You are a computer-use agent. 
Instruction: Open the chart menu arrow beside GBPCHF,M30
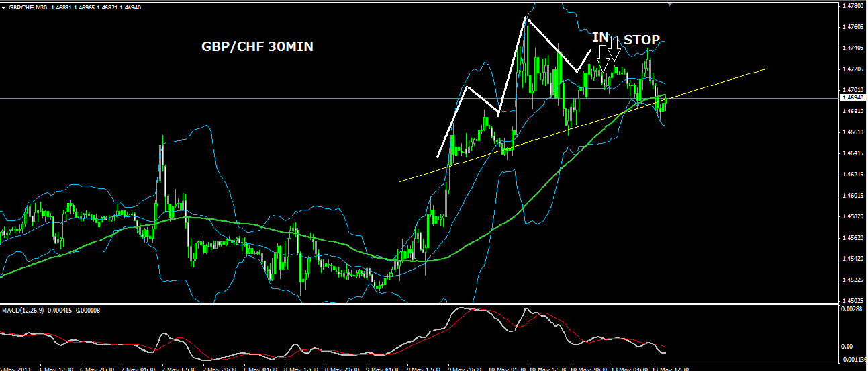[x=3, y=7]
